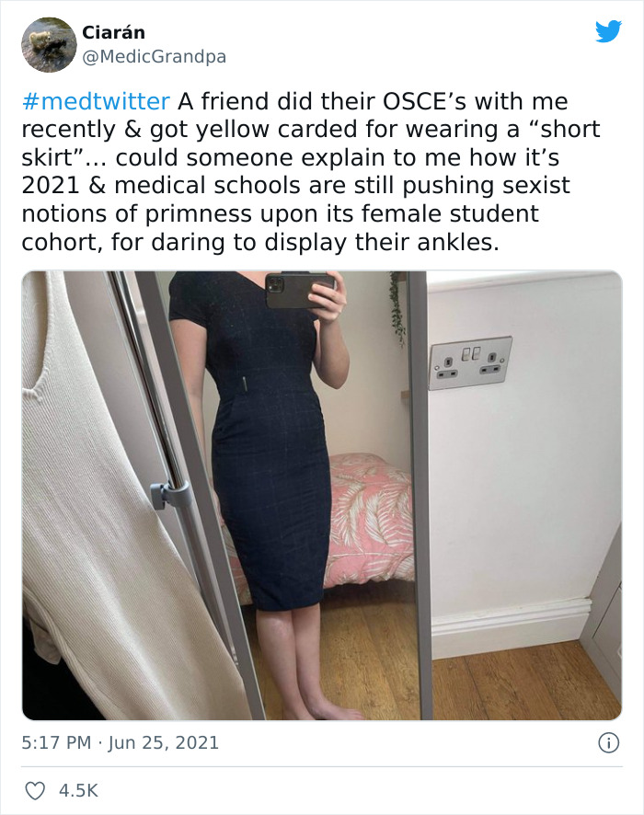Image resolution: width=644 pixels, height=815 pixels.
Task: Click the @MedicGrandpa handle
Action: point(152,52)
